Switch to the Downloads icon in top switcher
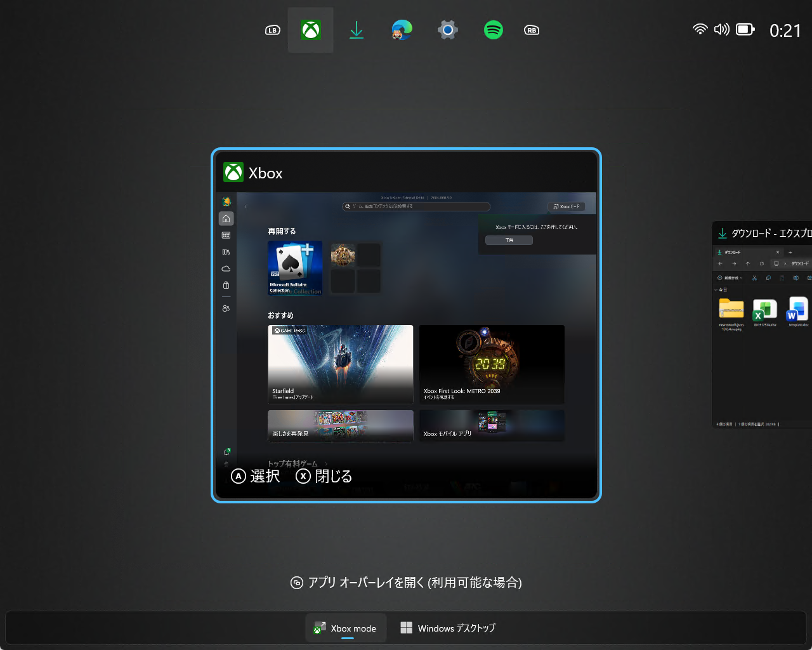812x650 pixels. click(x=357, y=30)
